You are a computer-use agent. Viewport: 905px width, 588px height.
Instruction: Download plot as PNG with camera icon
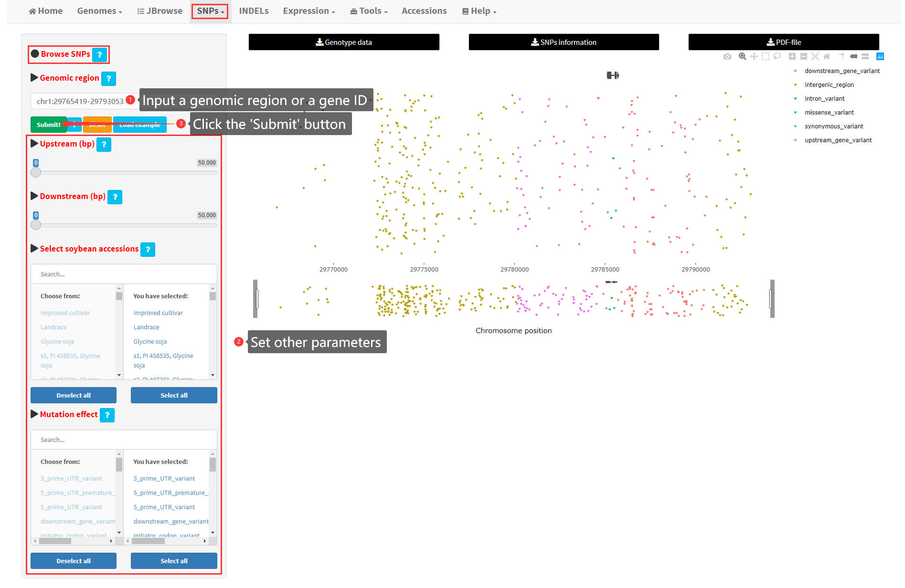point(727,56)
